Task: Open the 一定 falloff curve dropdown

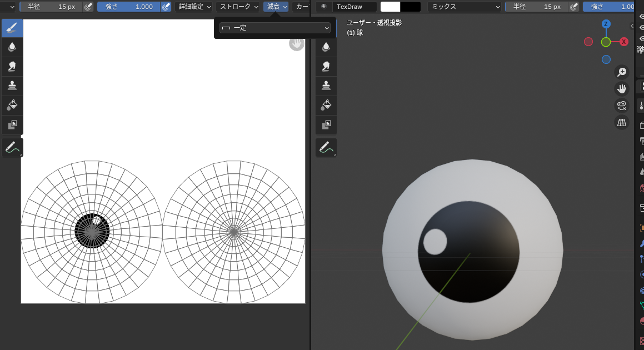Action: point(275,28)
